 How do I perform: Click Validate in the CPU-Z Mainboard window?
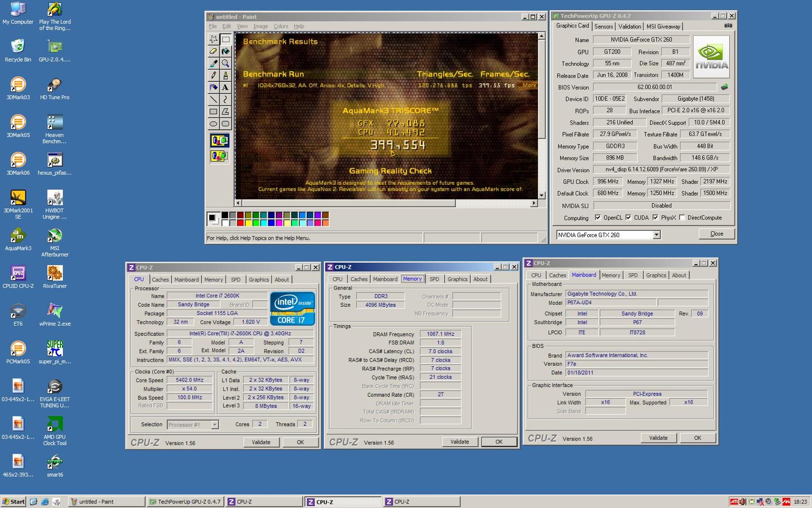[x=658, y=437]
